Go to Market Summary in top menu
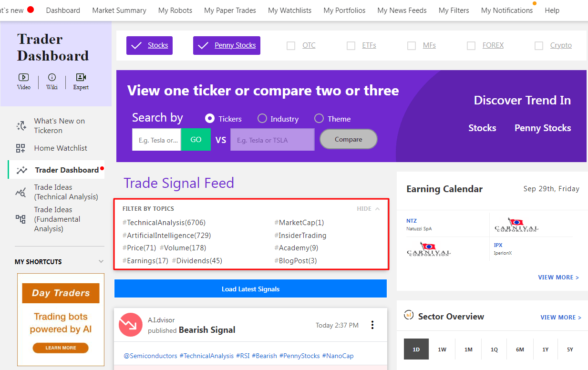 [x=119, y=10]
